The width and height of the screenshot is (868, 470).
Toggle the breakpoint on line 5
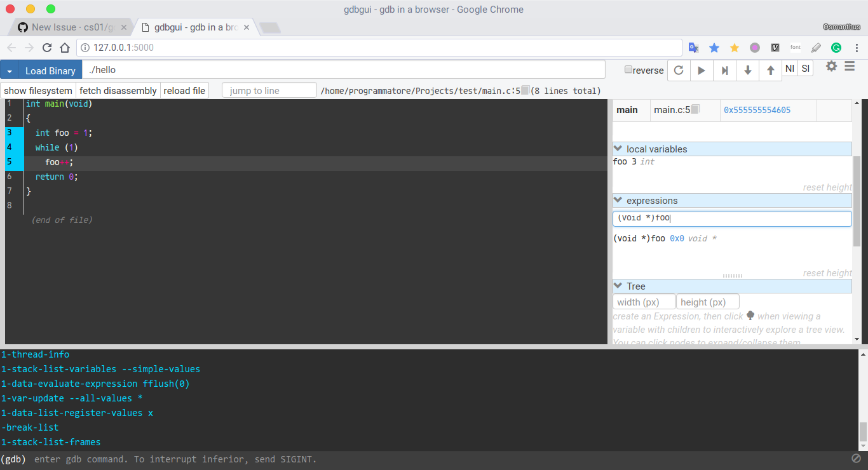pyautogui.click(x=9, y=162)
